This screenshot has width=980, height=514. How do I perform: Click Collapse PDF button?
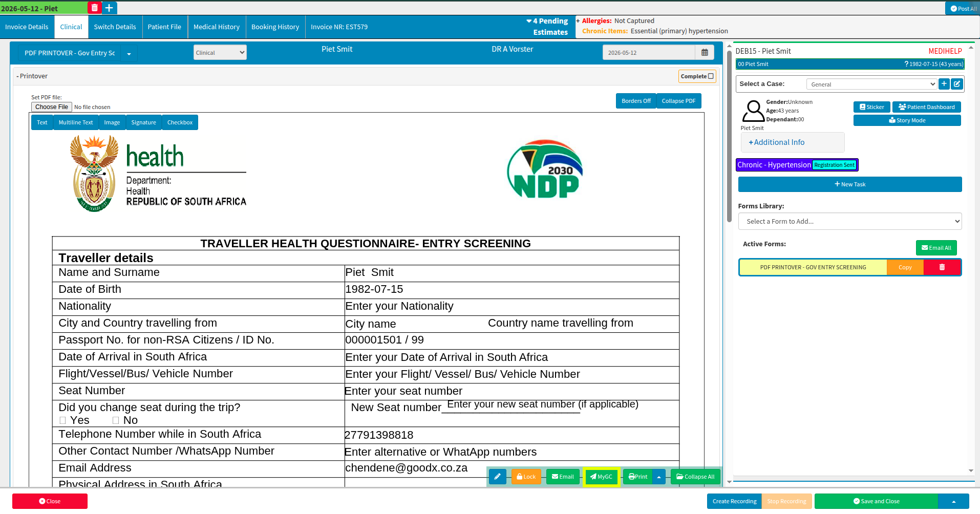pyautogui.click(x=678, y=101)
